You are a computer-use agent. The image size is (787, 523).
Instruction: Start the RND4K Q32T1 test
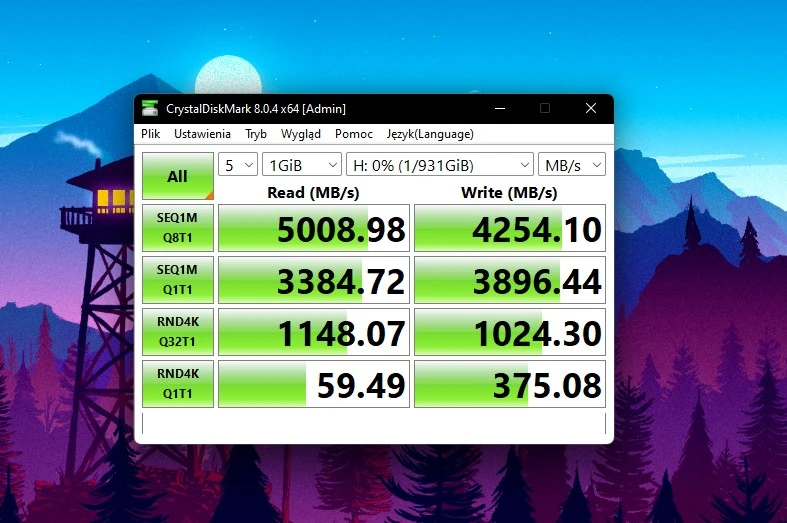[x=178, y=332]
